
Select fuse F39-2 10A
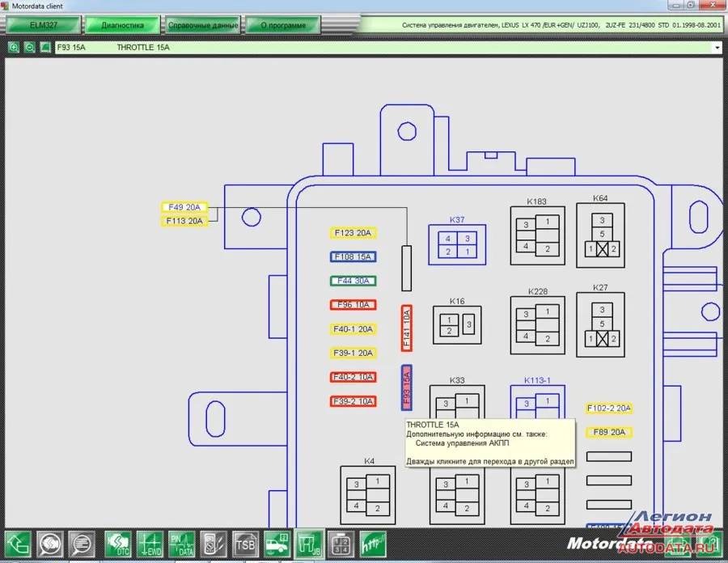coord(353,401)
